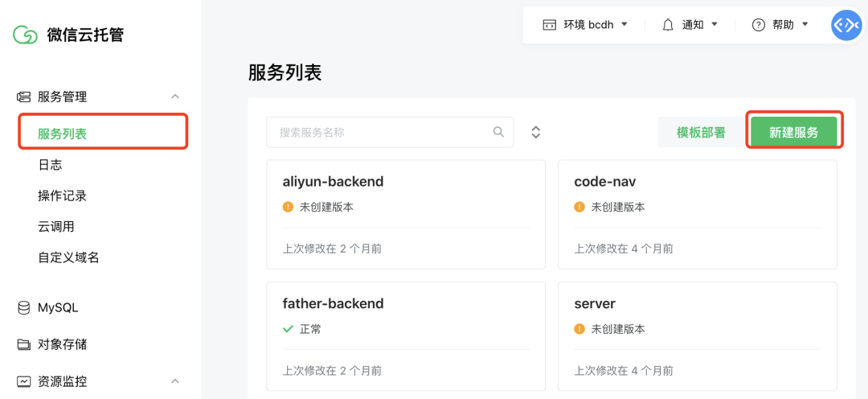Click the blue user avatar icon
The height and width of the screenshot is (399, 868).
[845, 25]
